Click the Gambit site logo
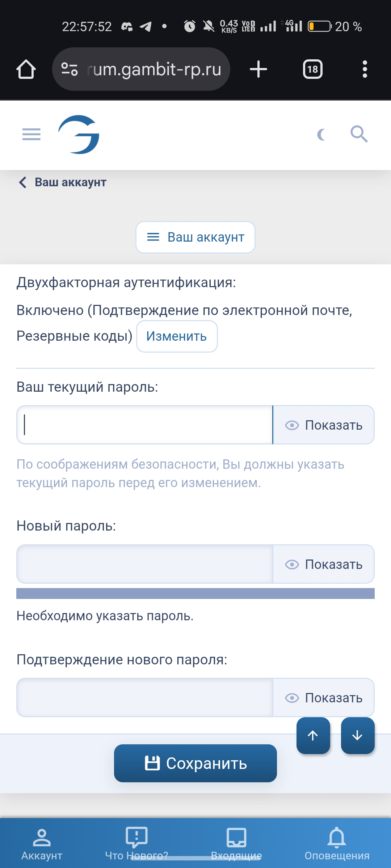Screen dimensions: 391x868 click(x=79, y=135)
